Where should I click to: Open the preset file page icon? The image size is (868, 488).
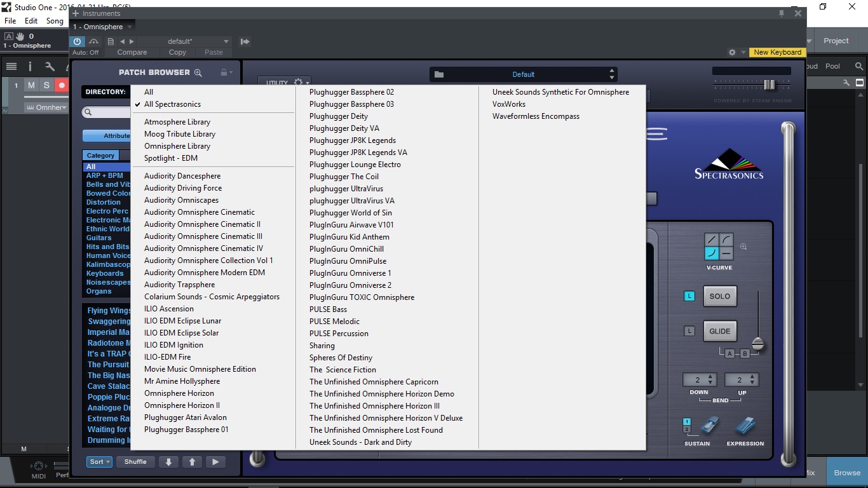(x=111, y=41)
